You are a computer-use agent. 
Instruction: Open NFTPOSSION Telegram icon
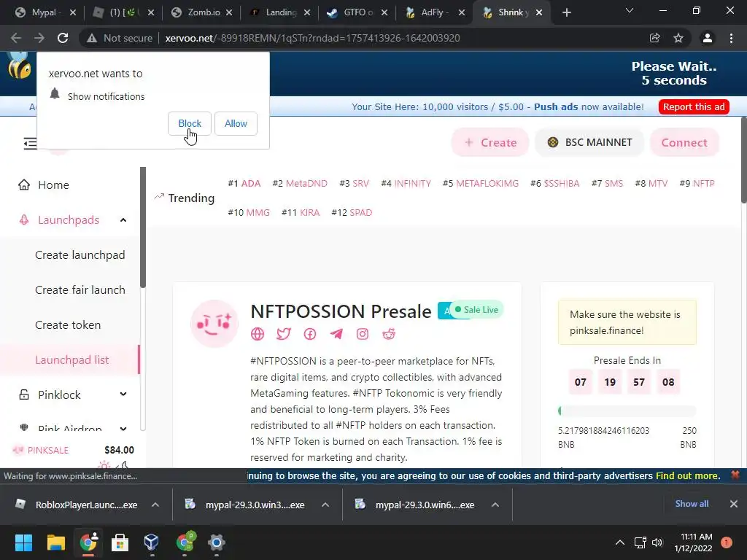coord(336,334)
